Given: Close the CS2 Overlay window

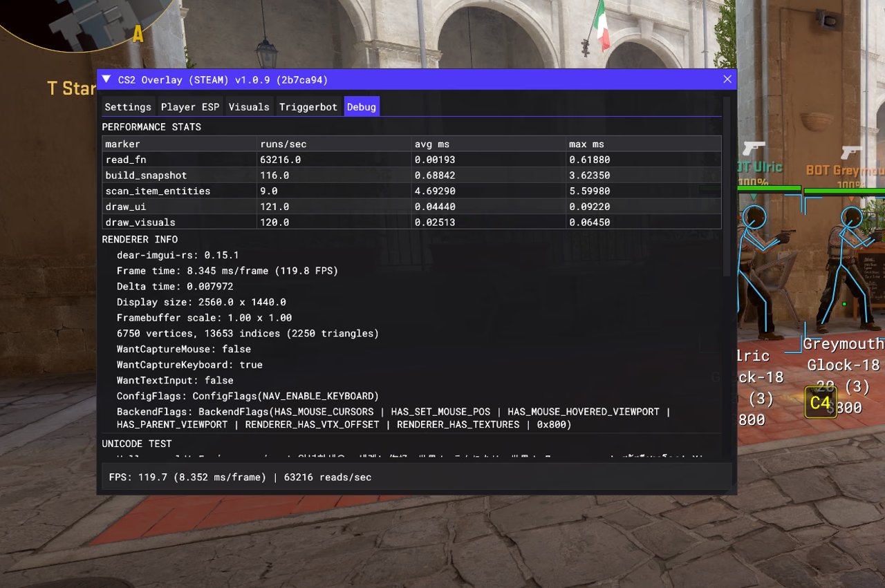Looking at the screenshot, I should point(727,79).
